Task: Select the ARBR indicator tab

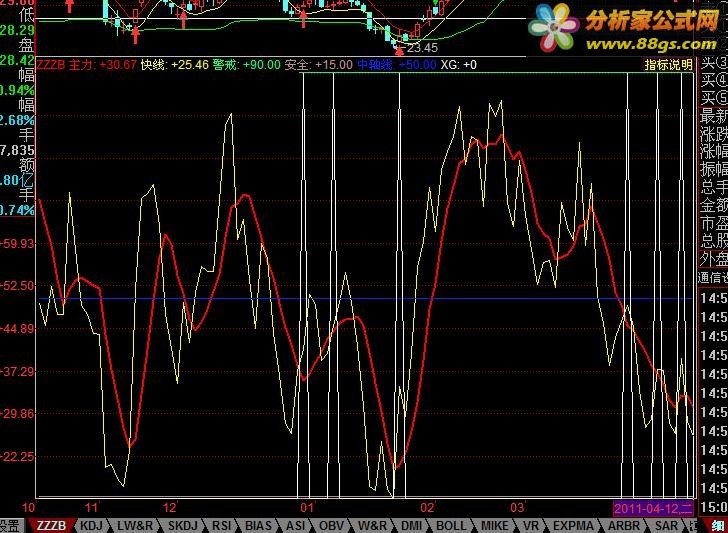Action: [x=624, y=526]
